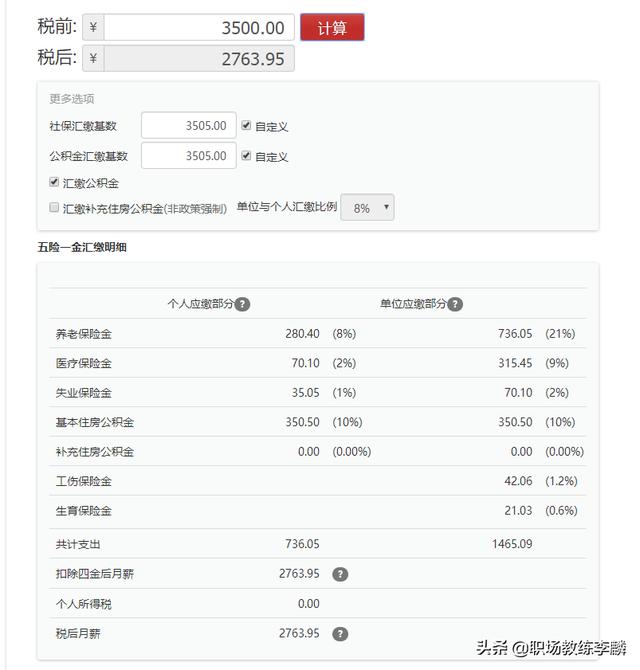Click the 税后 salary result field
The width and height of the screenshot is (640, 670).
(199, 59)
